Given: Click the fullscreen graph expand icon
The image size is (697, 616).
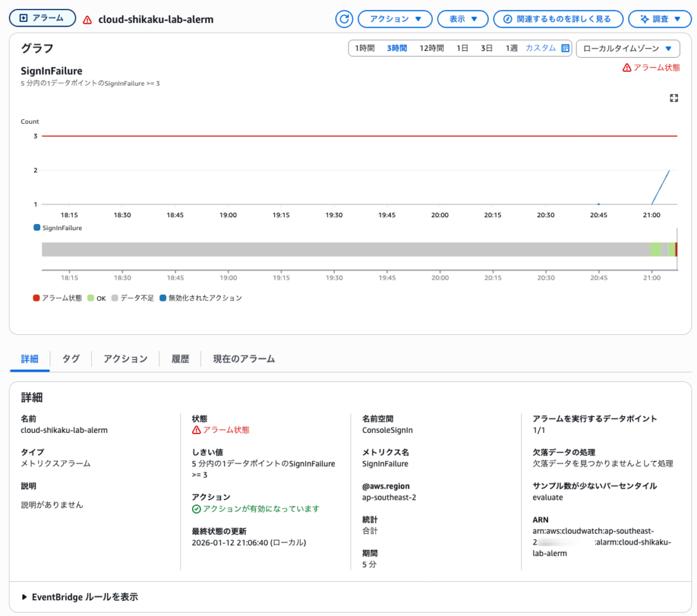Looking at the screenshot, I should [674, 98].
